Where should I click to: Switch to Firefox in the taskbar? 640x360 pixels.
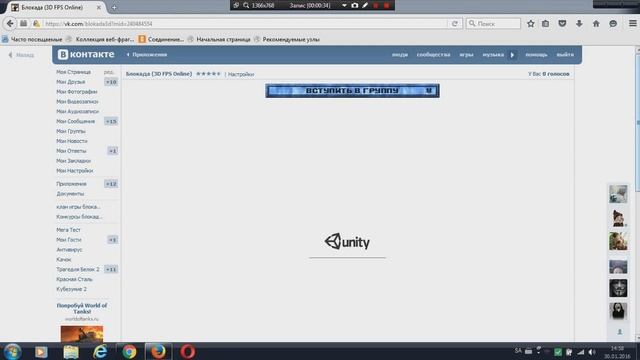158,351
